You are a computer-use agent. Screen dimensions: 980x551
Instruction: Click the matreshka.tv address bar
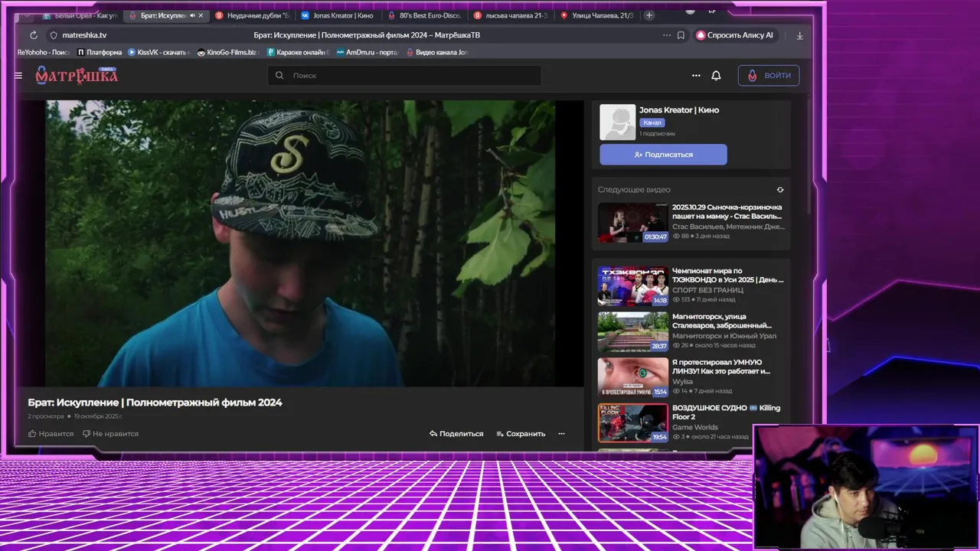(84, 35)
